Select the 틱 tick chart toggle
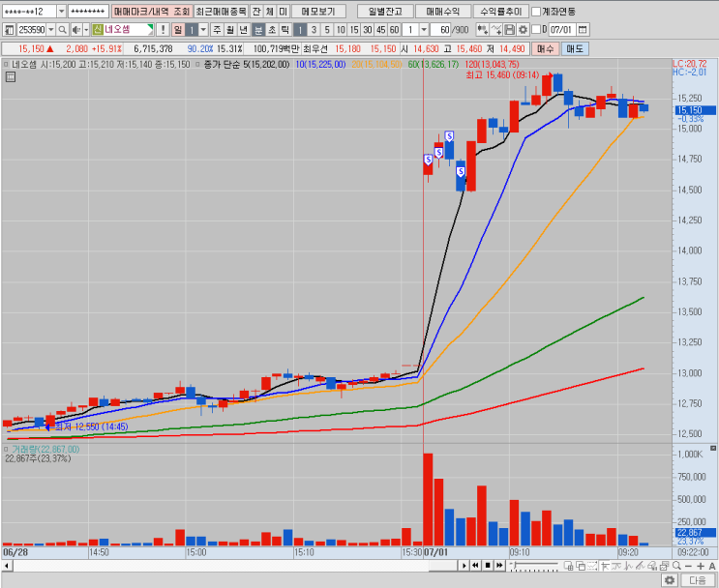This screenshot has height=588, width=719. click(285, 30)
